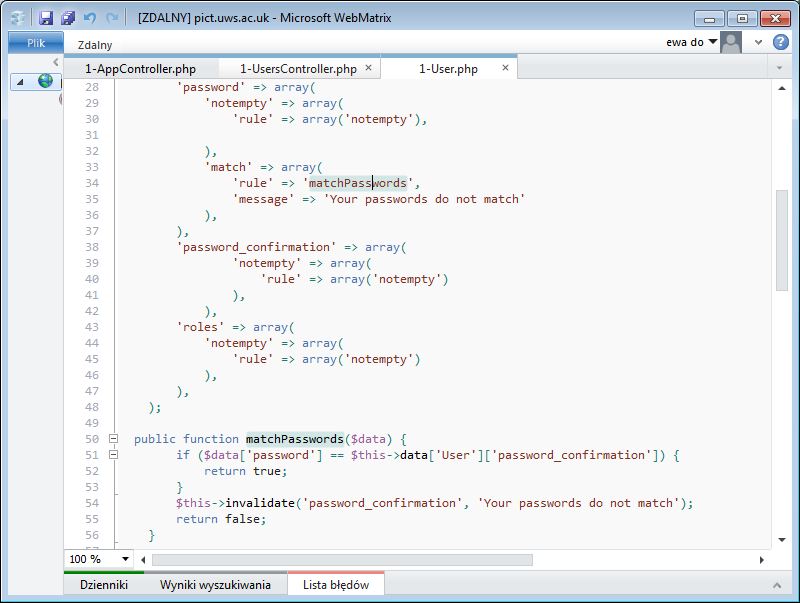
Task: Collapse the matchPasswords function fold at line 50
Action: point(113,439)
